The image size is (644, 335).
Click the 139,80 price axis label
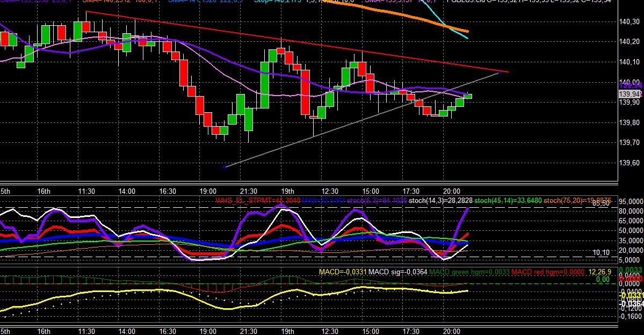[x=629, y=122]
